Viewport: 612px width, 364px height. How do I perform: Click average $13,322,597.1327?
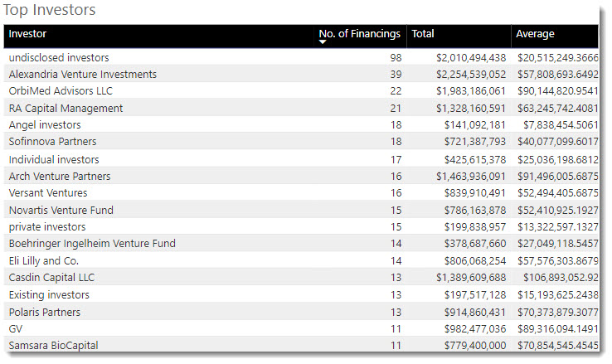point(558,227)
